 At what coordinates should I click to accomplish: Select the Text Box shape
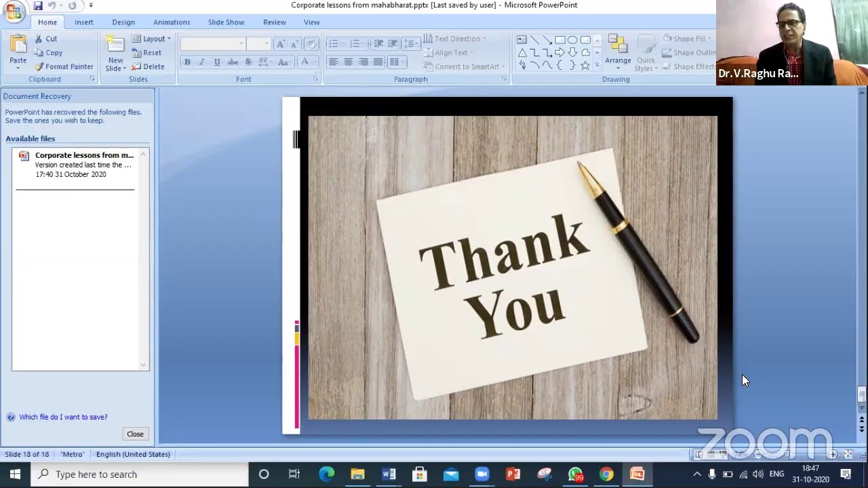click(521, 39)
